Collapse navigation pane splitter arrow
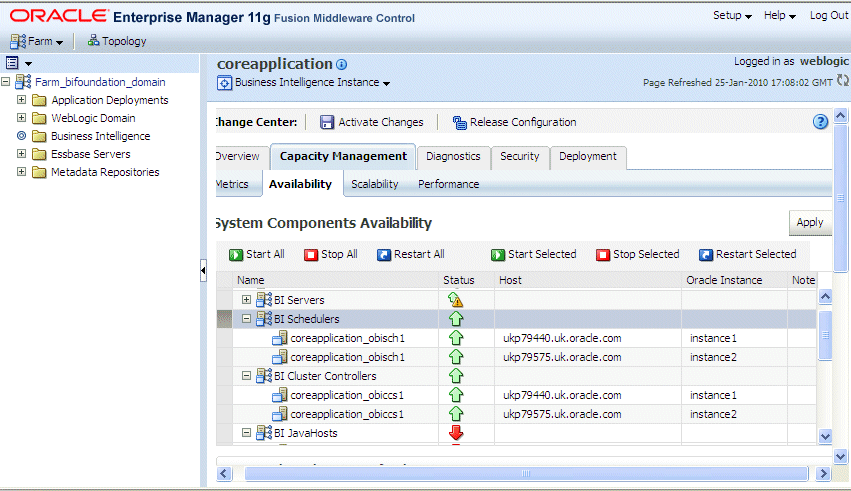Screen dimensions: 851x491 (x=203, y=270)
